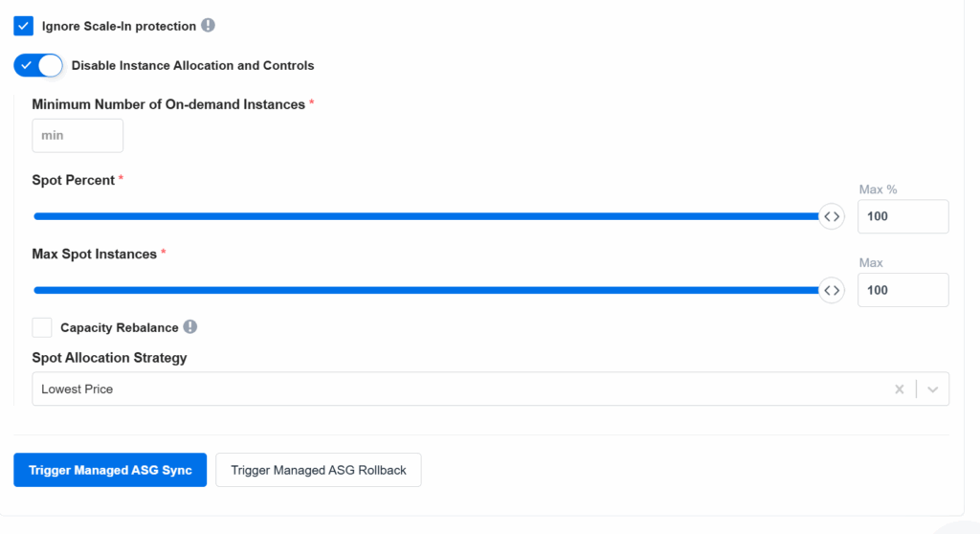Focus the Minimum On-demand Instances min field
The height and width of the screenshot is (534, 980).
point(78,136)
